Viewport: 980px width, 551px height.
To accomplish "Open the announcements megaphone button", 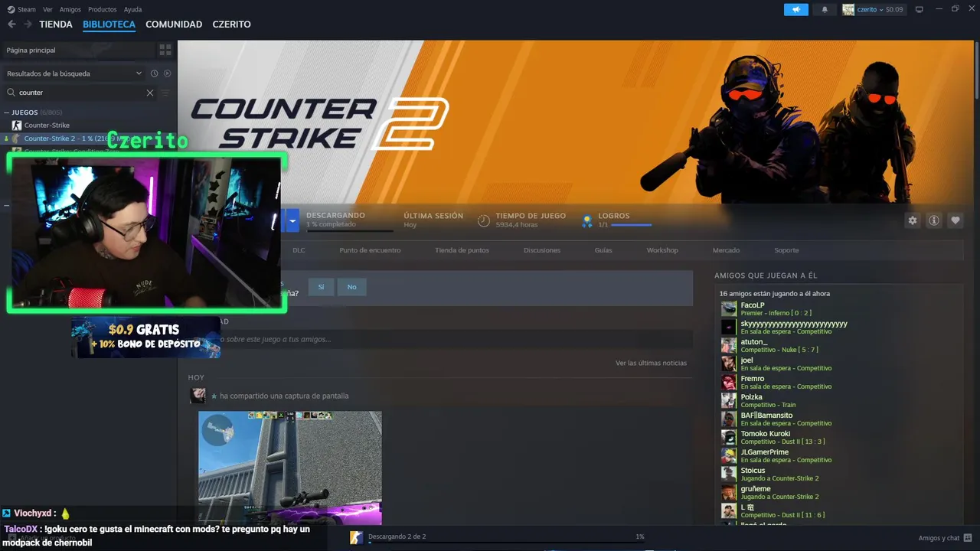I will click(796, 9).
